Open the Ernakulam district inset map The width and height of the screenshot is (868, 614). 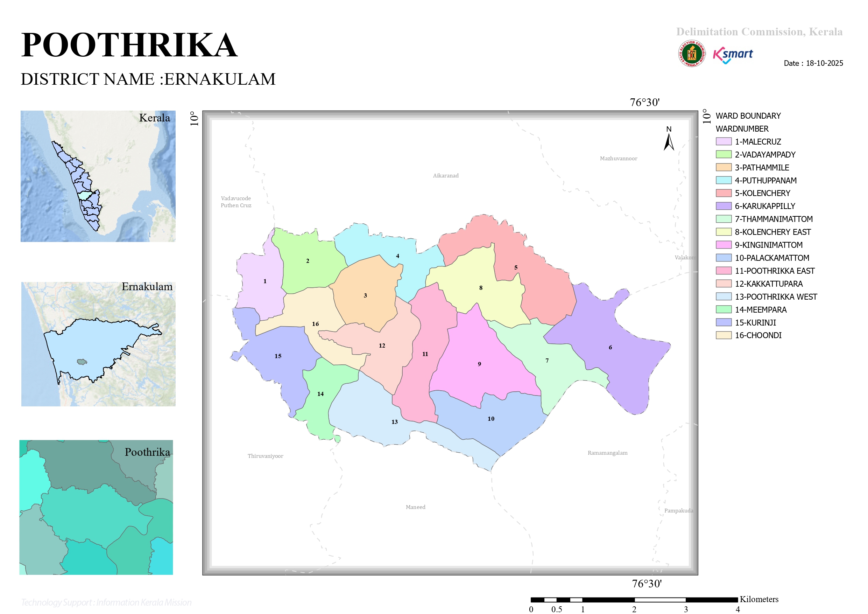98,344
